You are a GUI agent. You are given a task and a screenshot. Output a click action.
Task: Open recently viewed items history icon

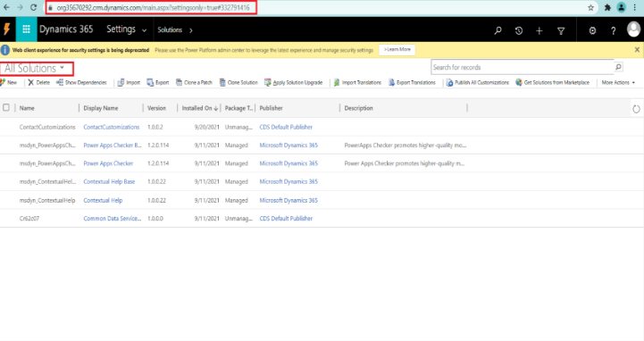pyautogui.click(x=519, y=30)
